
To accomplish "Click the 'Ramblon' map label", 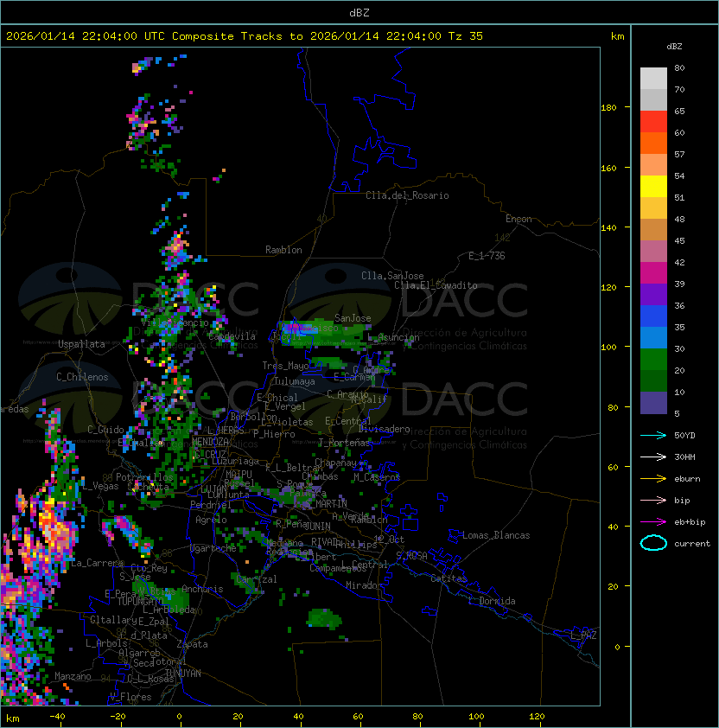I will pyautogui.click(x=283, y=250).
